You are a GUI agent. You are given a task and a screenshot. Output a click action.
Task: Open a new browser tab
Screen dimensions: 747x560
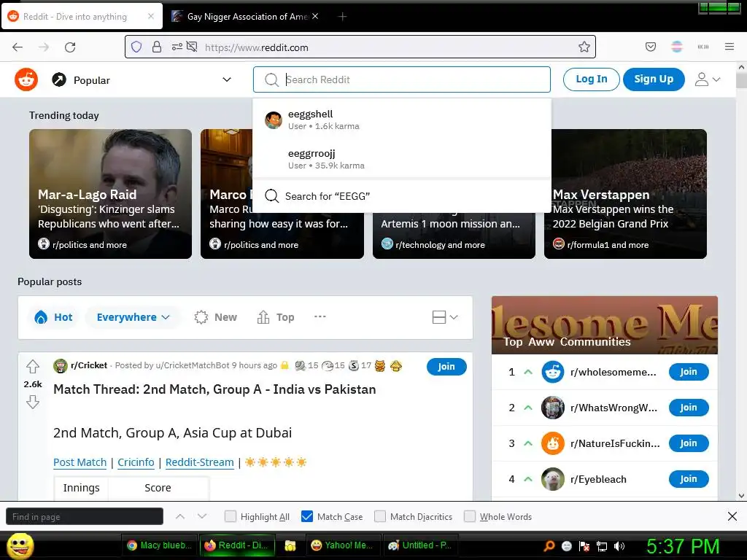342,16
